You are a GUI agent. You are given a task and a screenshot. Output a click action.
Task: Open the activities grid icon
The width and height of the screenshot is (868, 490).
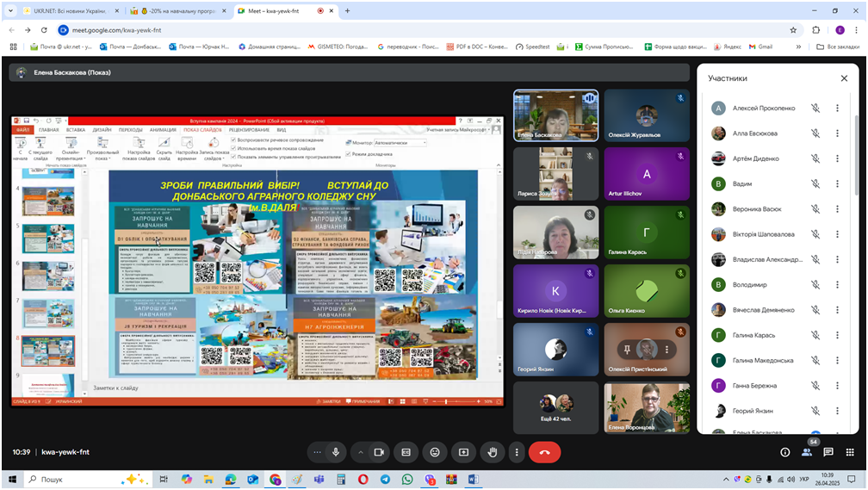coord(850,452)
